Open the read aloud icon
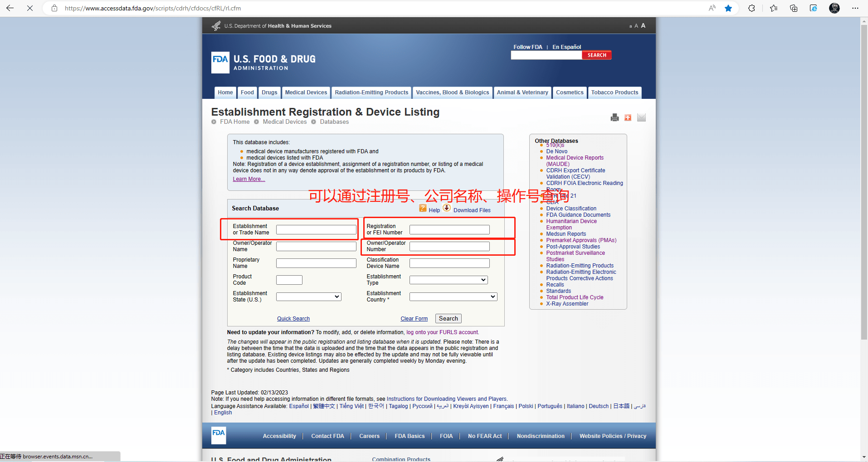Image resolution: width=868 pixels, height=462 pixels. click(712, 8)
